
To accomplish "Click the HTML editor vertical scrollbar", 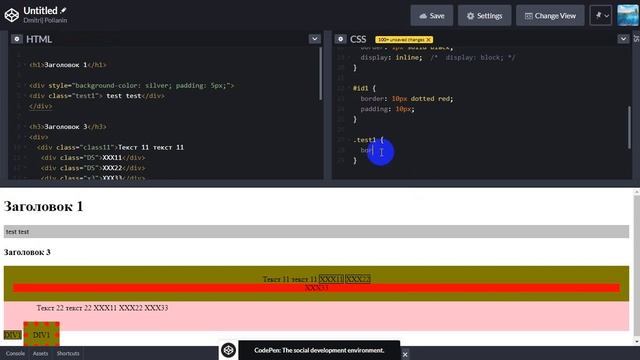I will (x=321, y=73).
